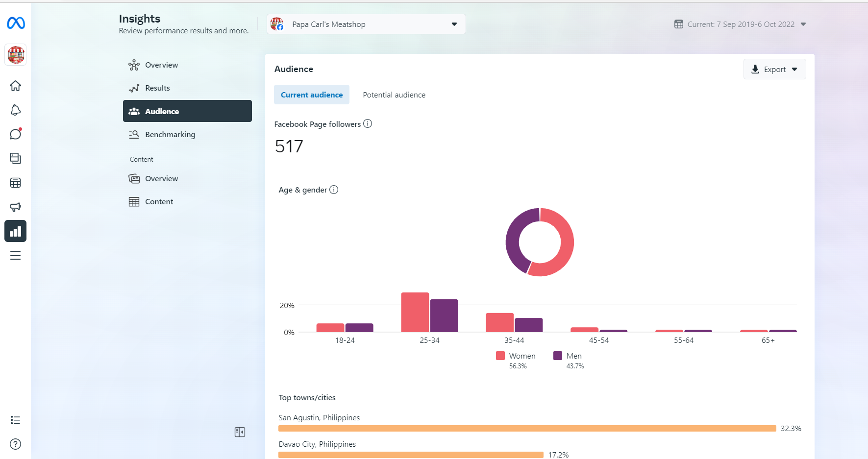Click info icon beside Age & gender

334,190
